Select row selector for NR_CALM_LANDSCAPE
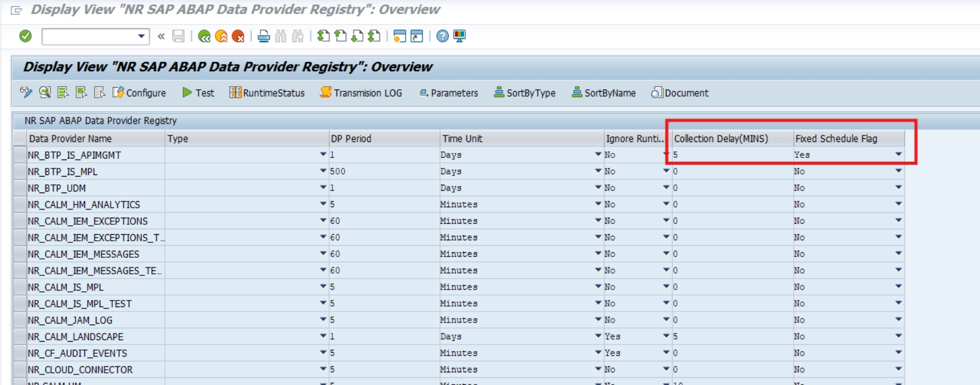980x385 pixels. click(x=20, y=337)
